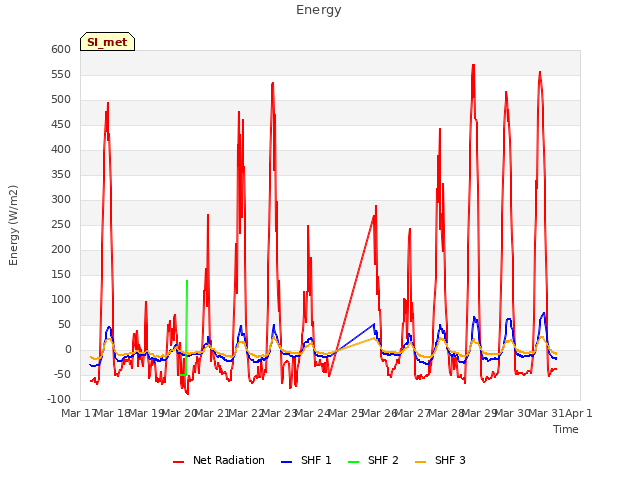Click the 550 y-axis tick value
The image size is (640, 480).
[x=61, y=75]
